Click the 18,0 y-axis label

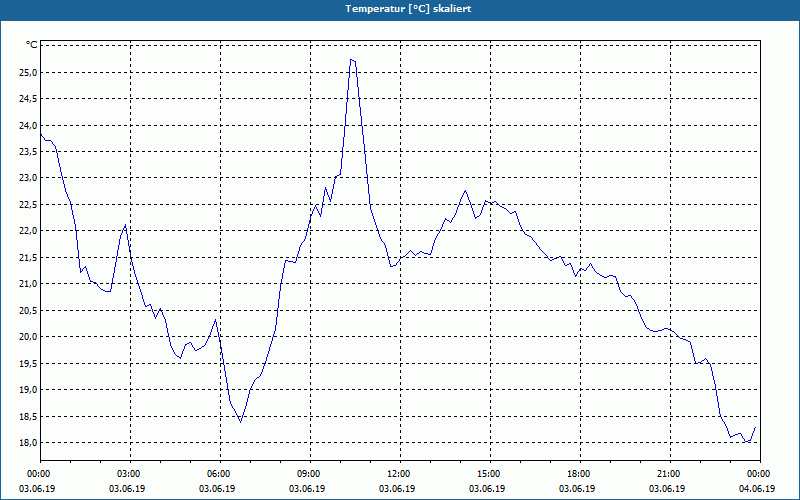click(x=28, y=442)
